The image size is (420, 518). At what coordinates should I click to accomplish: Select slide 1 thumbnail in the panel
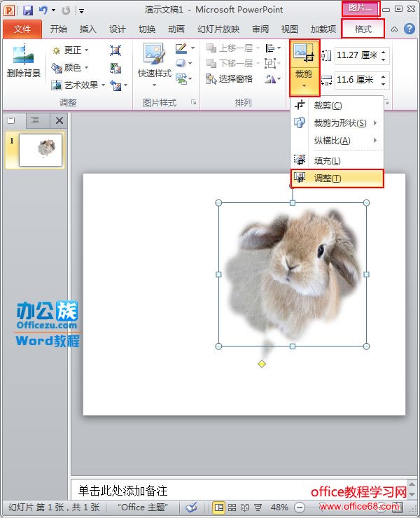click(41, 149)
